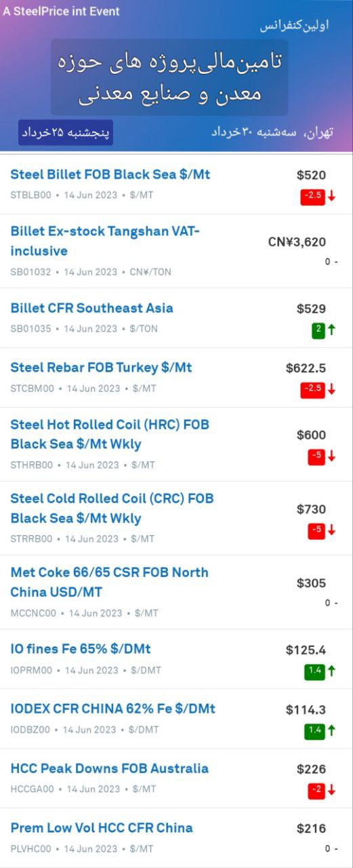Screen dimensions: 353x868
Task: Click the پنجشنبه ۲۵خرداد date button in the banner
Action: coord(66,132)
